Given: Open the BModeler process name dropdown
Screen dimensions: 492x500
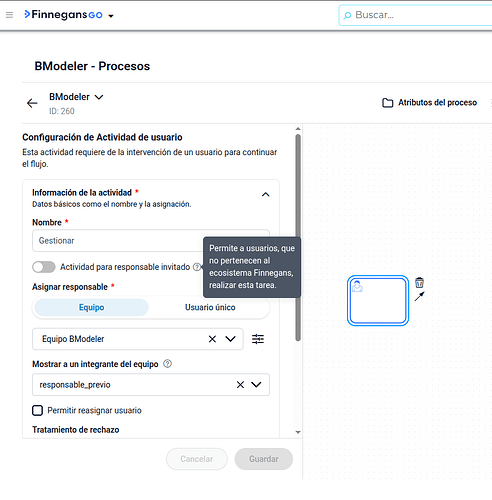Looking at the screenshot, I should (x=99, y=97).
